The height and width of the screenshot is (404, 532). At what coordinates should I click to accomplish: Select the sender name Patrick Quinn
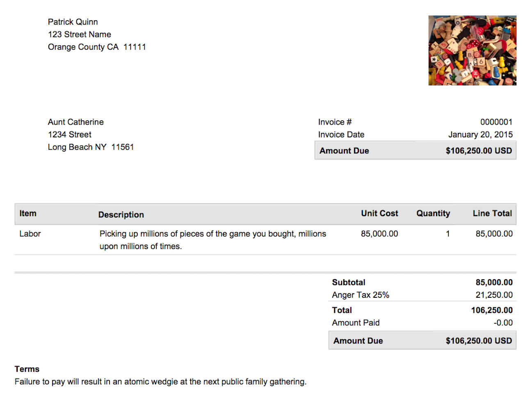tap(73, 22)
